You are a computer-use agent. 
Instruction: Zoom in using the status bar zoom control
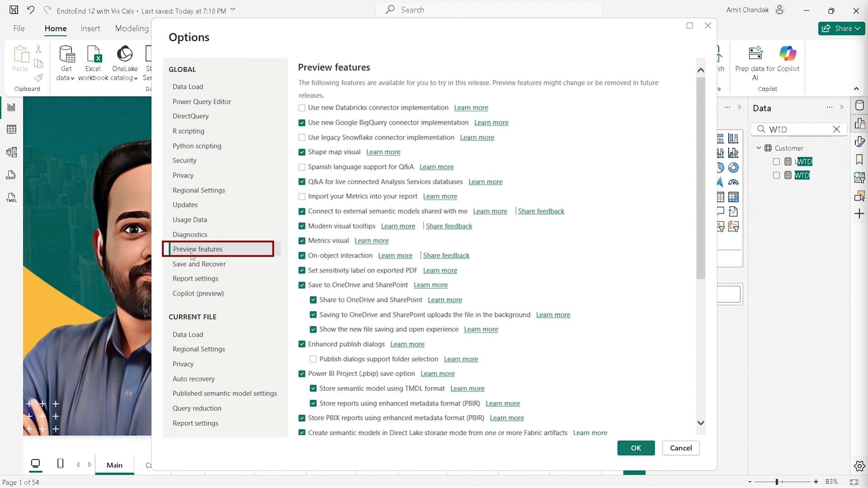click(x=816, y=482)
